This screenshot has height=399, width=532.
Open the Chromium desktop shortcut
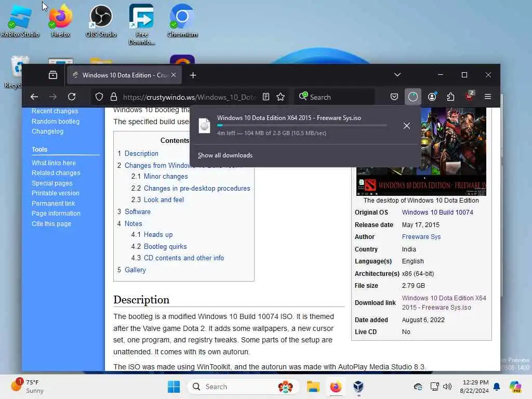182,21
